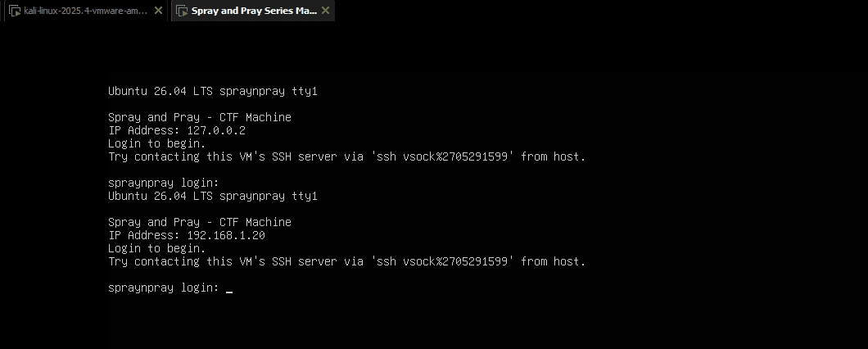This screenshot has height=349, width=868.
Task: Click the second 'Login to begin.' message
Action: tap(156, 249)
